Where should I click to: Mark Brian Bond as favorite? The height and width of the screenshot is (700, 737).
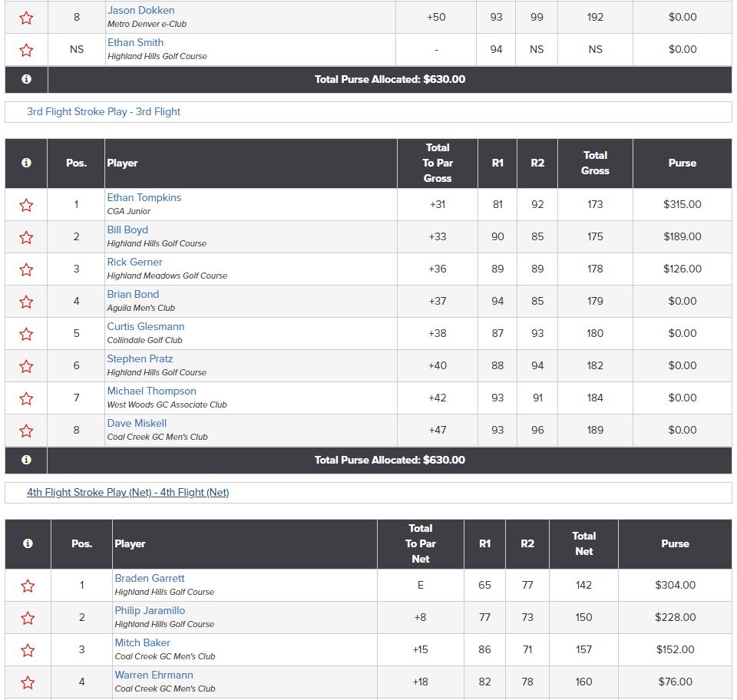pyautogui.click(x=26, y=302)
